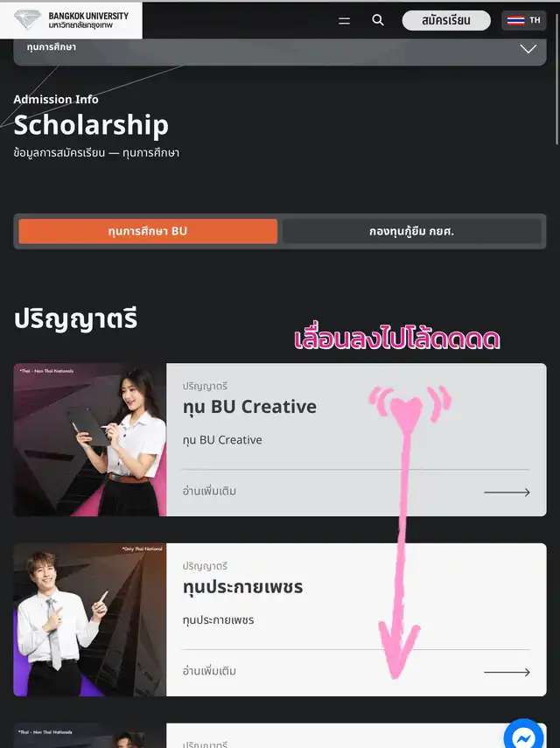Click the Bangkok University diamond logo

coord(27,19)
